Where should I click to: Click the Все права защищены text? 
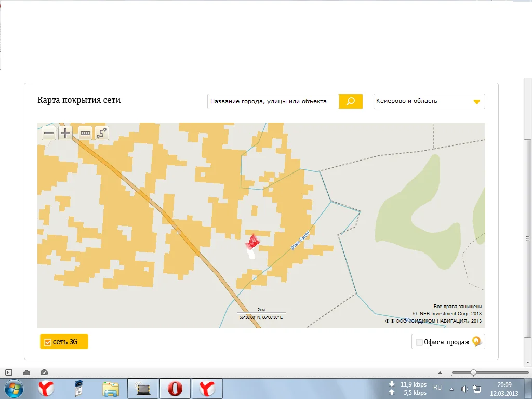point(458,307)
